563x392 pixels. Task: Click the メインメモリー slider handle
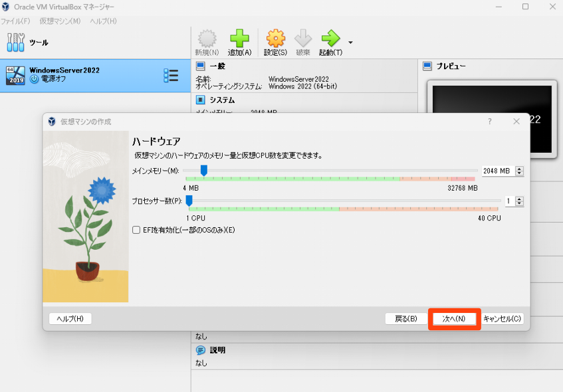click(204, 171)
